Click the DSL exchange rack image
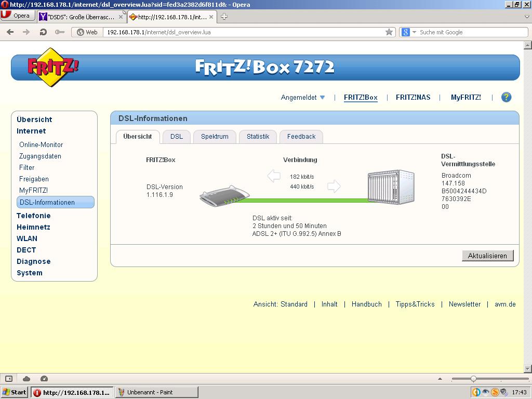Image resolution: width=532 pixels, height=399 pixels. point(391,187)
